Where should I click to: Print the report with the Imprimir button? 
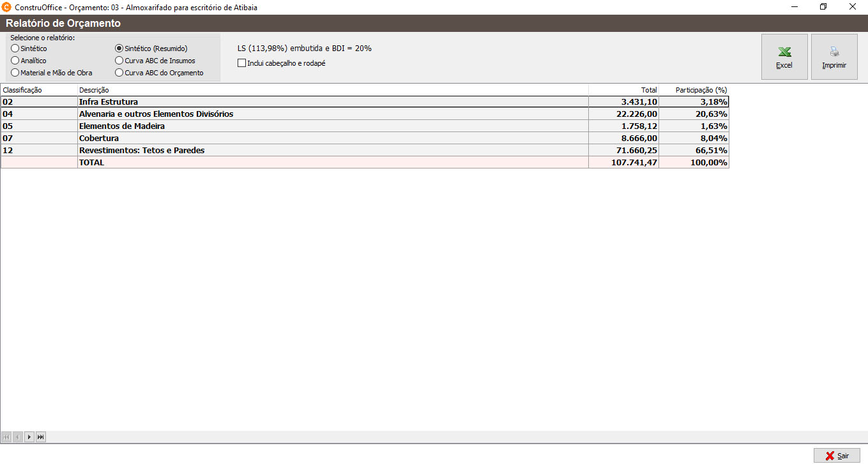(834, 57)
